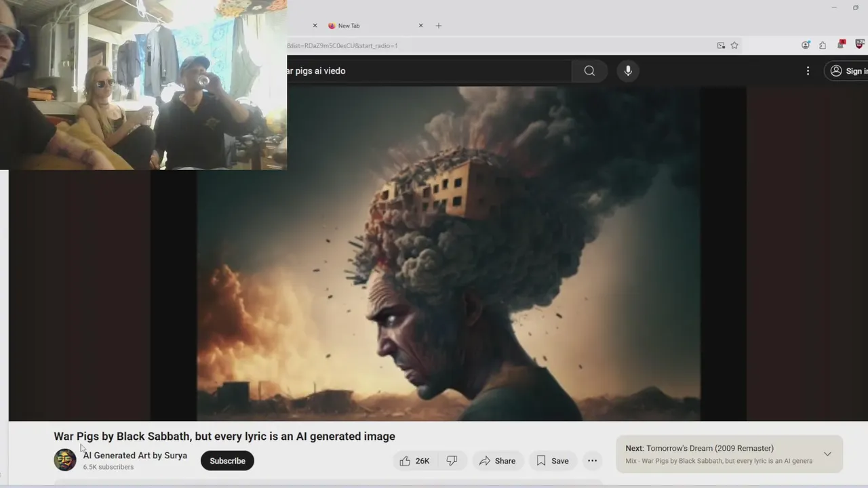
Task: Close the New Tab tab
Action: coord(420,26)
